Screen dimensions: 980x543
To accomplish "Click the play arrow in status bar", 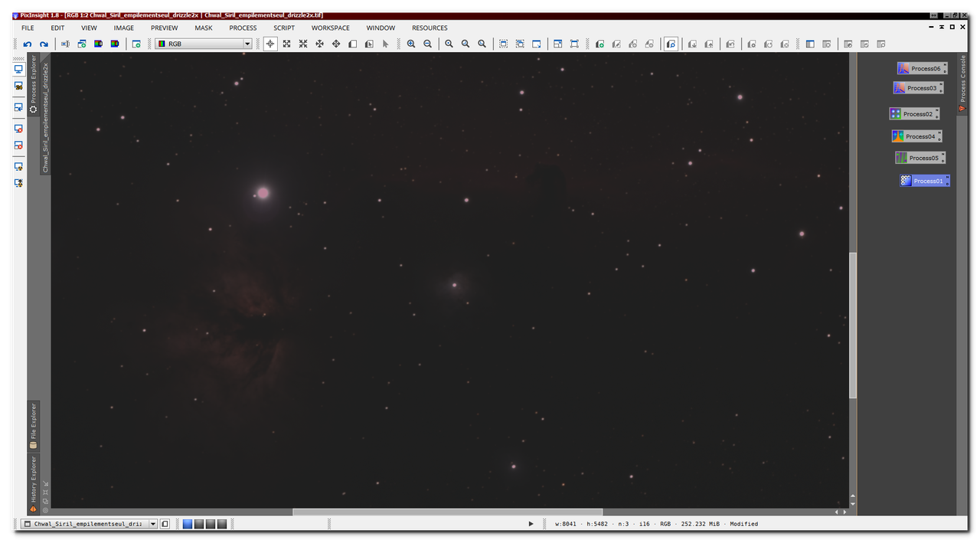I will (531, 524).
